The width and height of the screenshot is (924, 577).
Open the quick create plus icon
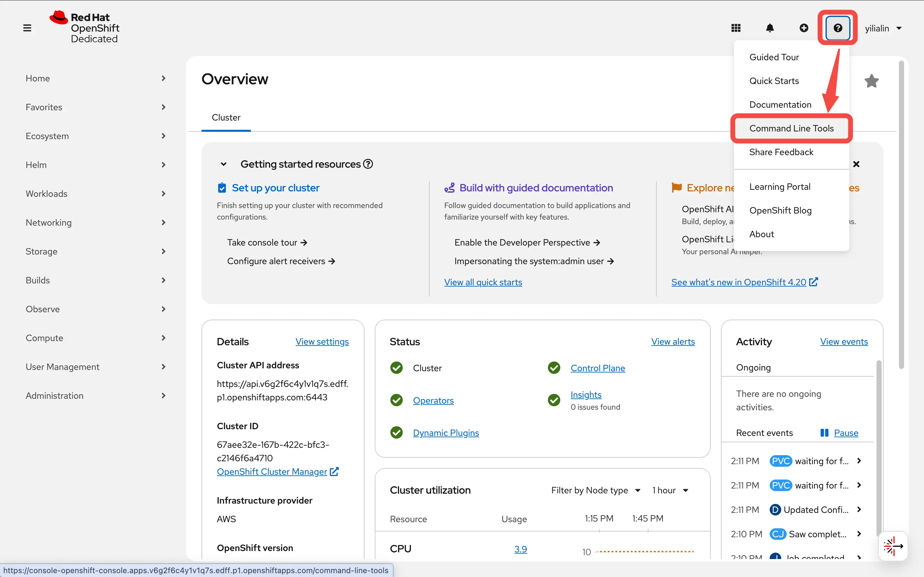pyautogui.click(x=804, y=28)
